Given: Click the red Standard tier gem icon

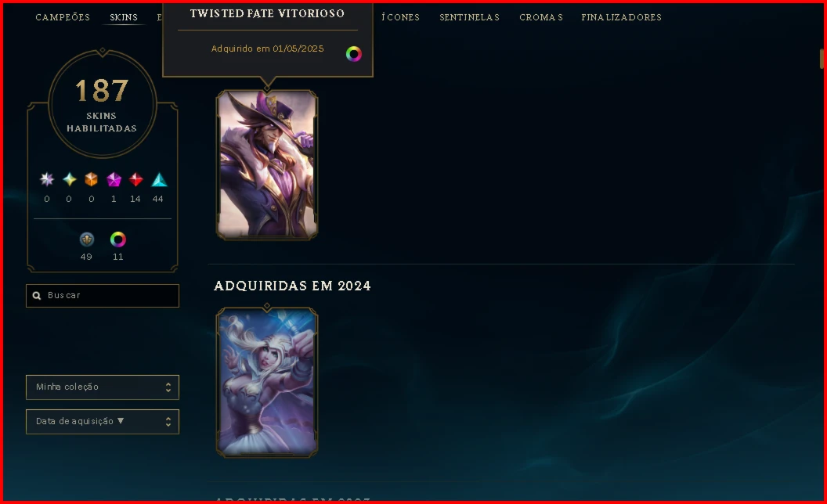Looking at the screenshot, I should (x=136, y=180).
